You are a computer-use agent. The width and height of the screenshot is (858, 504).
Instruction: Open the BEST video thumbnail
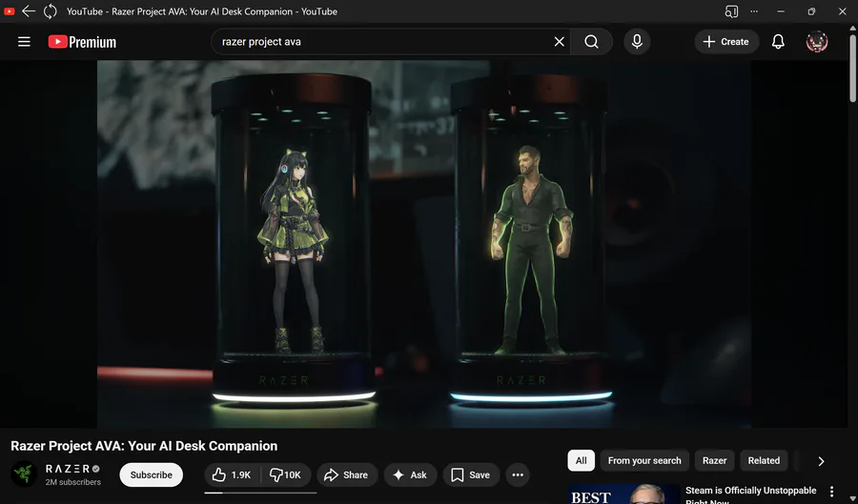click(x=623, y=494)
